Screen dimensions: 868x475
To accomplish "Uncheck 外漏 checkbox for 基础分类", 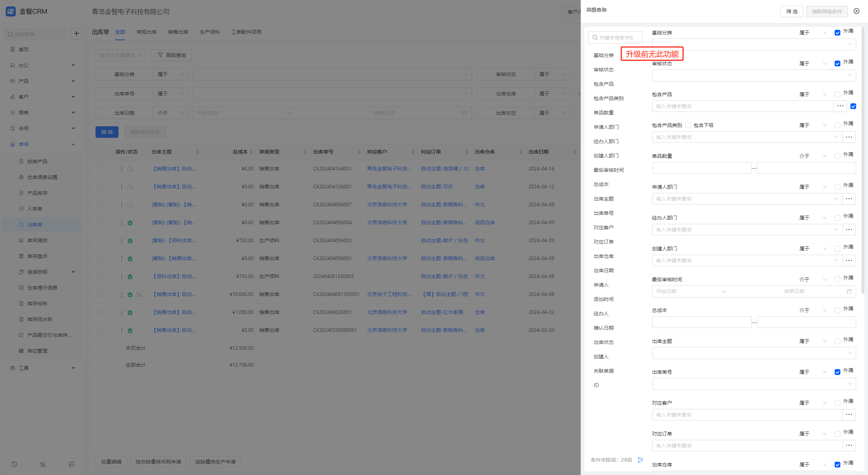I will click(x=837, y=33).
